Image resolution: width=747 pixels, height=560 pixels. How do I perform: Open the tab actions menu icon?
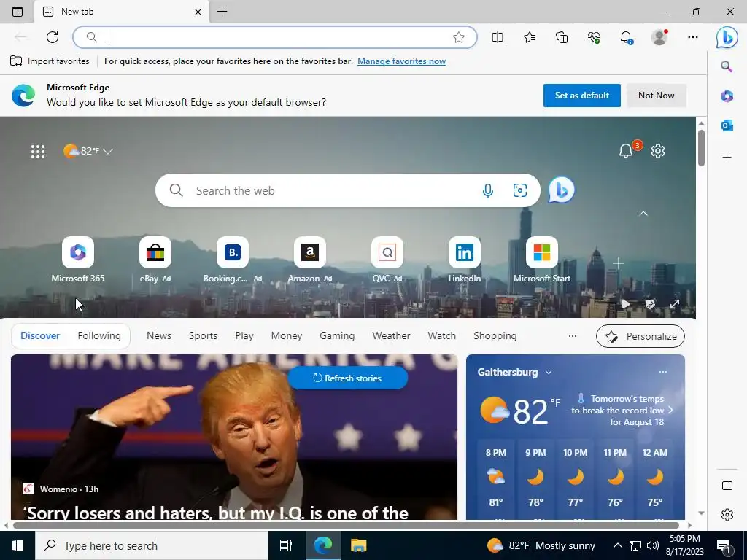pos(18,12)
